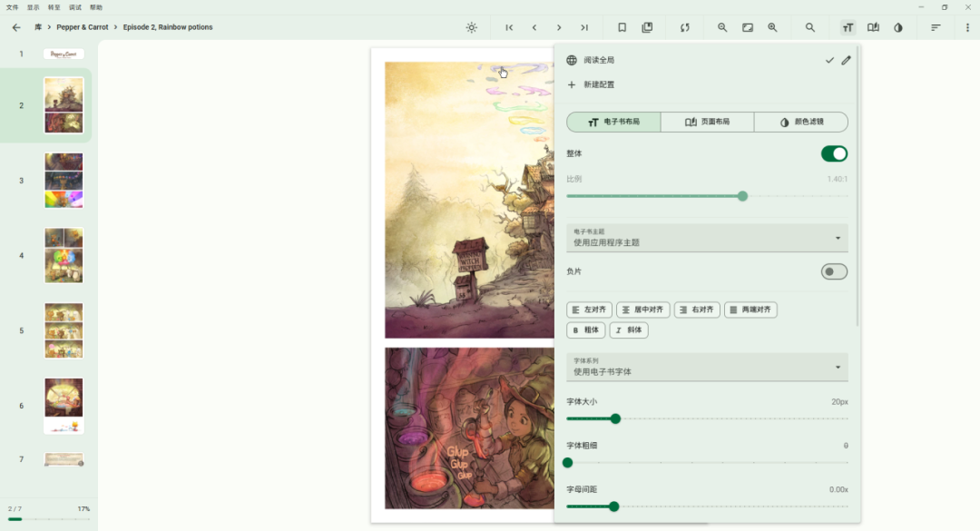Open the 库 breadcrumb link
Viewport: 980px width, 531px height.
tap(38, 27)
